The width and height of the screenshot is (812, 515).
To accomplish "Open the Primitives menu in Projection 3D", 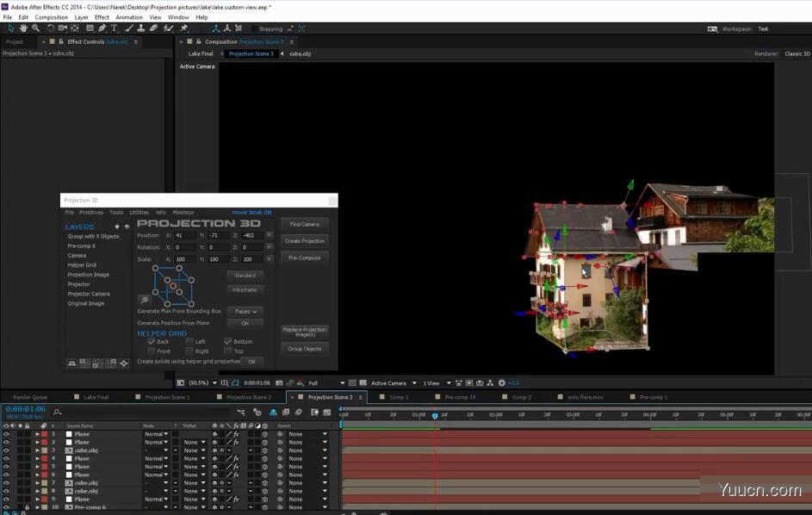I will (x=91, y=213).
